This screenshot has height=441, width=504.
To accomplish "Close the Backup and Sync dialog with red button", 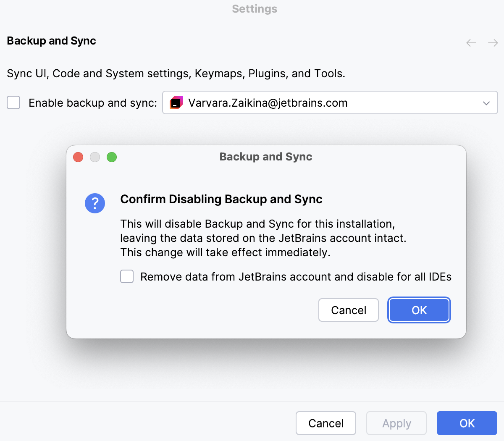I will 78,157.
